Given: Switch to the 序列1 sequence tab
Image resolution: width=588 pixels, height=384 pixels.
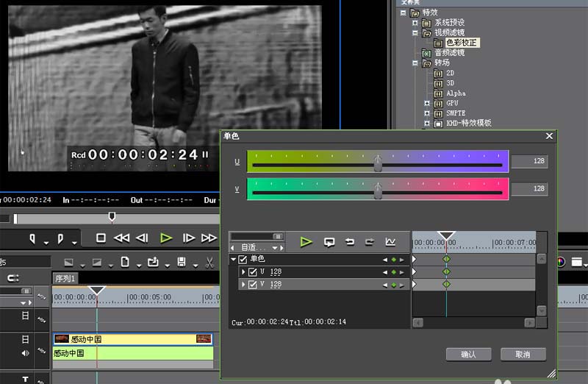Looking at the screenshot, I should click(x=65, y=278).
